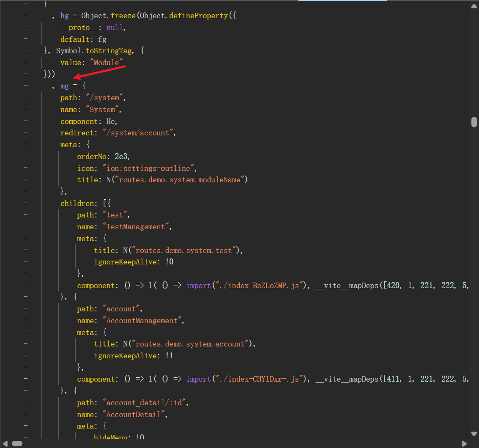Click the Symbol.toStringTag expression

tap(94, 51)
